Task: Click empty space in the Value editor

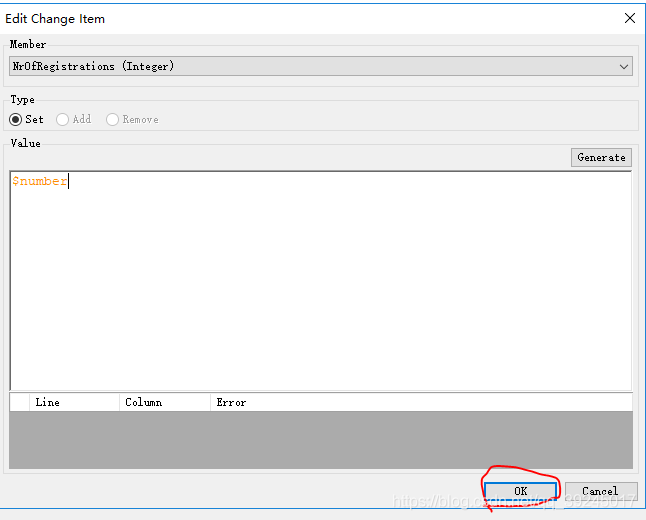Action: click(320, 290)
